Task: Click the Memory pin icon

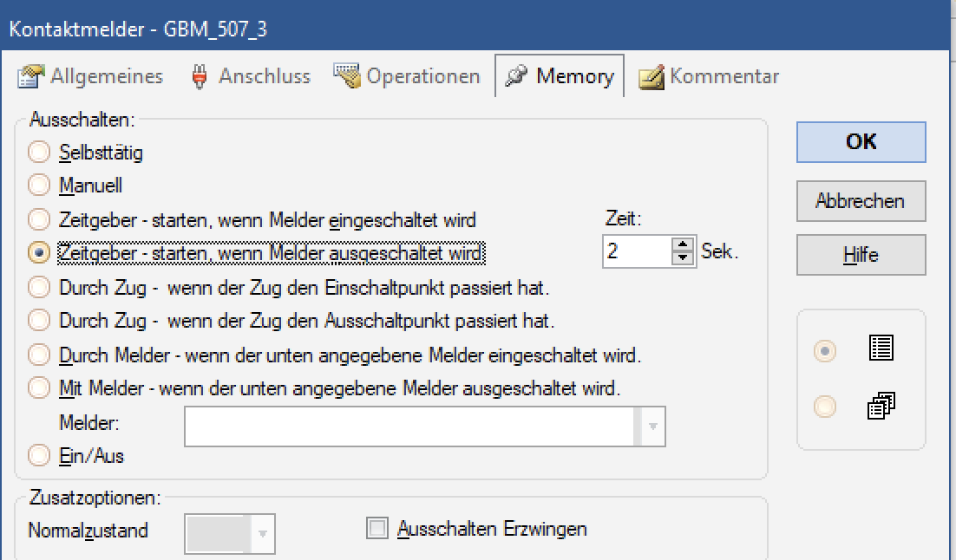Action: tap(517, 77)
